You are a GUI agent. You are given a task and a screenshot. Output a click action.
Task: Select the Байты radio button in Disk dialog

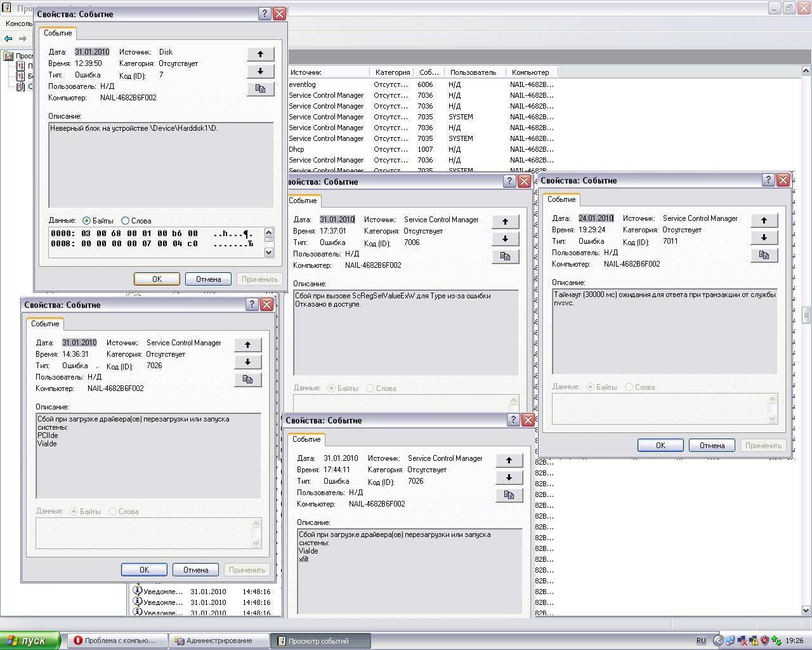(x=87, y=221)
